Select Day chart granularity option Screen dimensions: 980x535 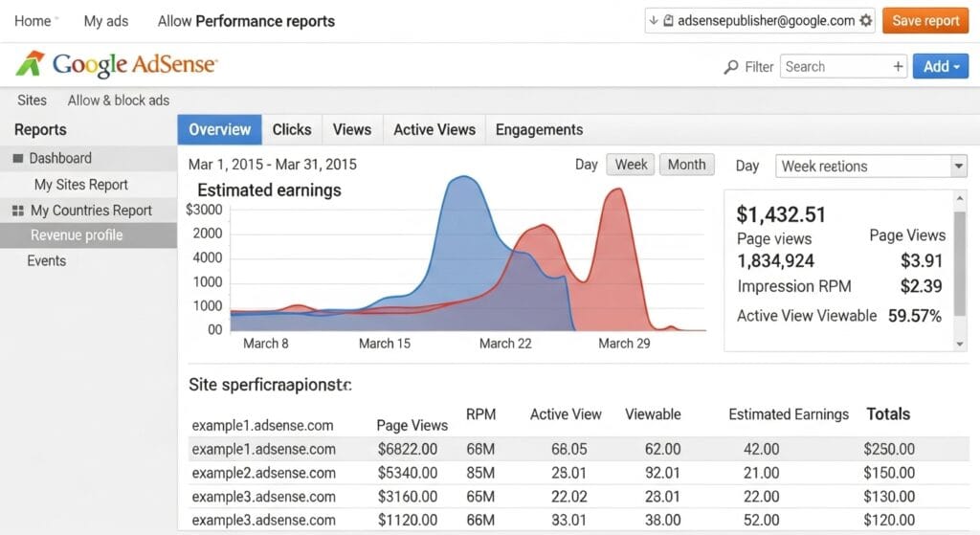(x=587, y=165)
